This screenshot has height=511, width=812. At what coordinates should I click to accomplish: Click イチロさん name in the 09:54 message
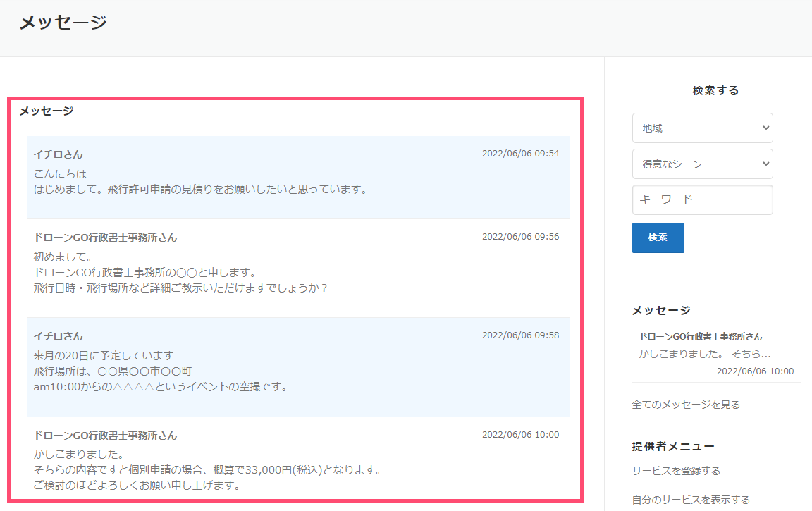click(x=59, y=154)
